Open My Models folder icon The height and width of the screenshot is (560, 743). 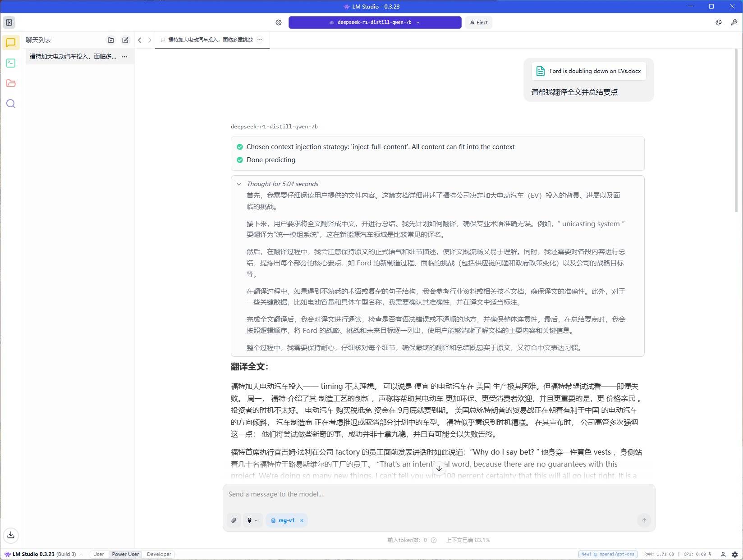[11, 83]
